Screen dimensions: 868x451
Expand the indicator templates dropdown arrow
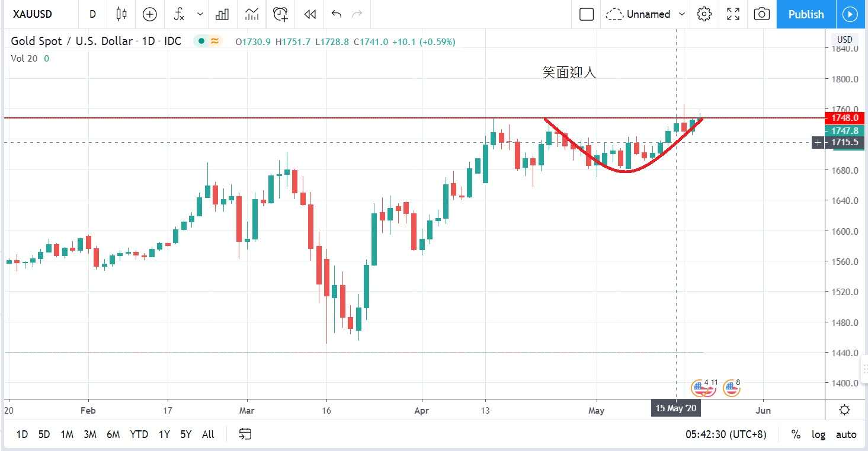(x=200, y=14)
